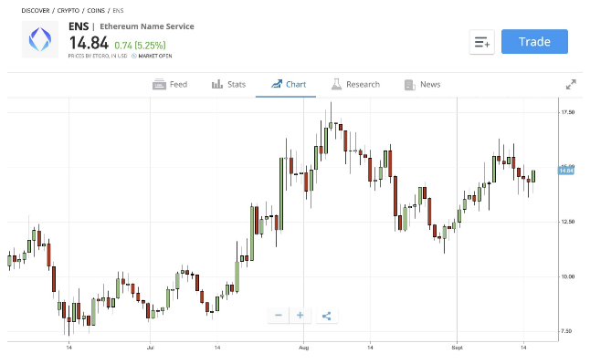The width and height of the screenshot is (590, 364).
Task: Zoom in chart with plus button
Action: pyautogui.click(x=300, y=315)
